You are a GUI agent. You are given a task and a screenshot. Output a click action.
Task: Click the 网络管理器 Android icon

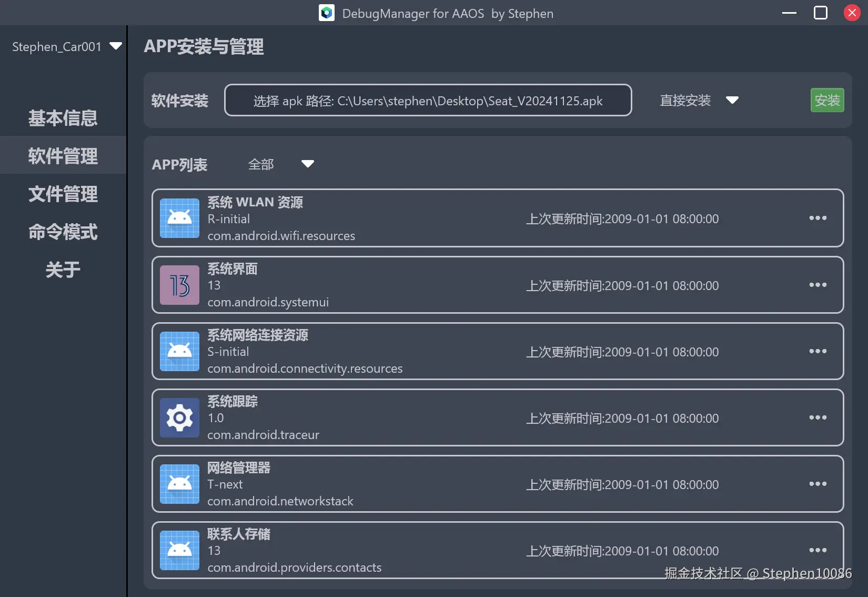click(179, 484)
